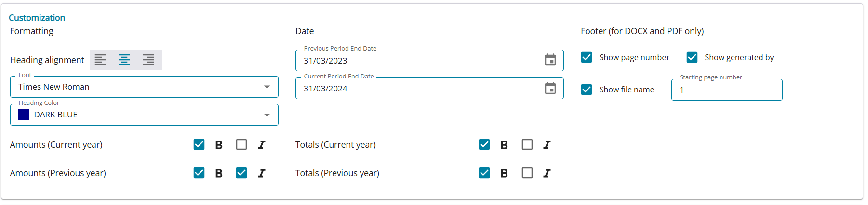Disable bold for Amounts (Current year)
Viewport: 868px width, 205px height.
click(x=199, y=144)
